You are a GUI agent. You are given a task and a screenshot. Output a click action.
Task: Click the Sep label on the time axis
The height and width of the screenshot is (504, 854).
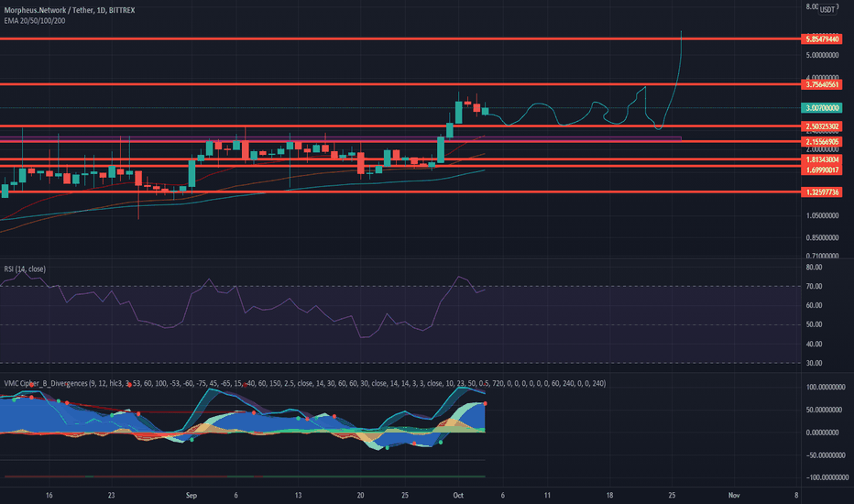click(x=192, y=495)
